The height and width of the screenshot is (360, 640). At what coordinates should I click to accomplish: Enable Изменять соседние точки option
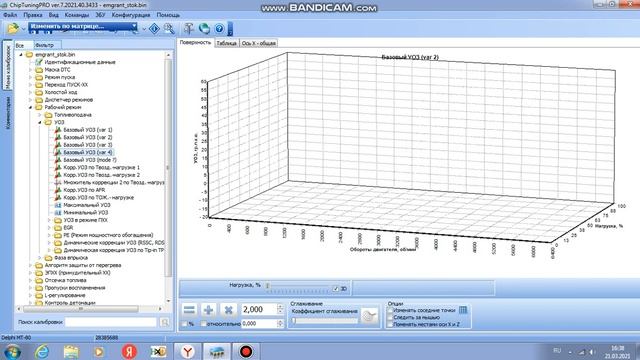(390, 310)
